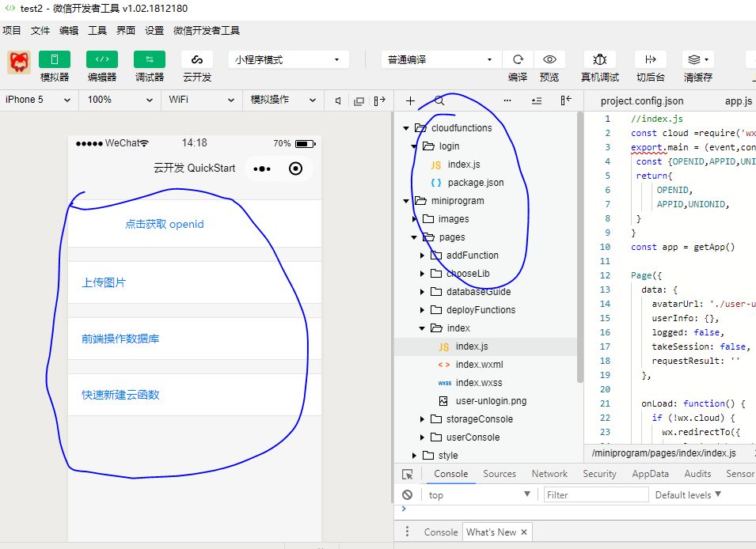Open the 工具 menu
The height and width of the screenshot is (549, 756).
(97, 30)
